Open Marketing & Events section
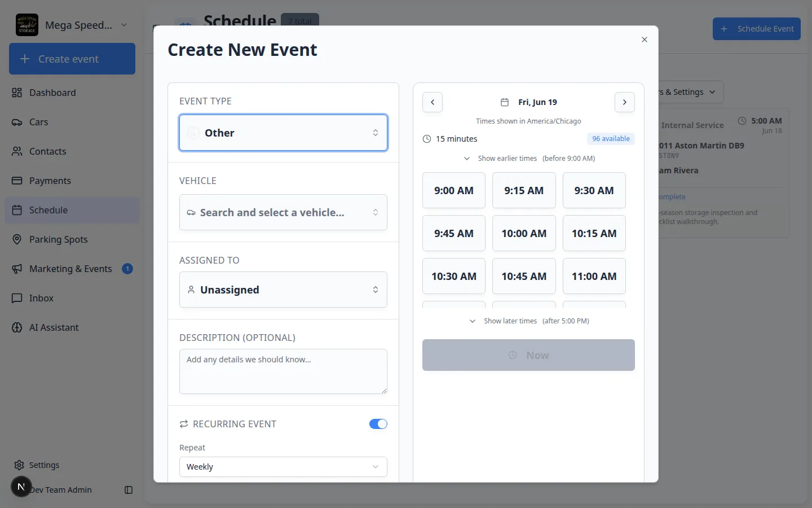 coord(72,269)
